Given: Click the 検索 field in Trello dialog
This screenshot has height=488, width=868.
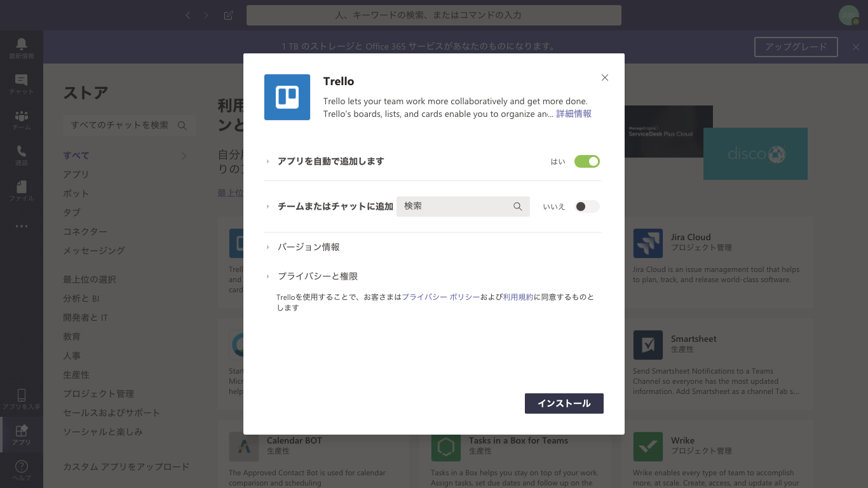Looking at the screenshot, I should [458, 207].
